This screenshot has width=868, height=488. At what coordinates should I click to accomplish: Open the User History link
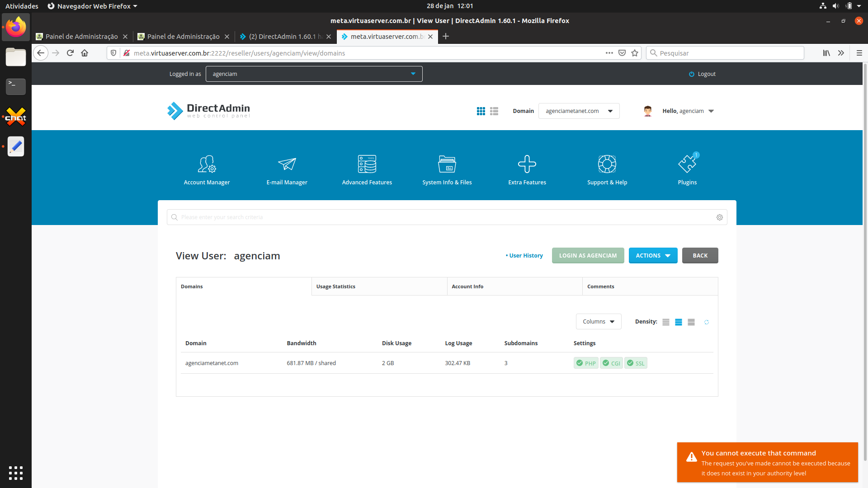tap(525, 256)
